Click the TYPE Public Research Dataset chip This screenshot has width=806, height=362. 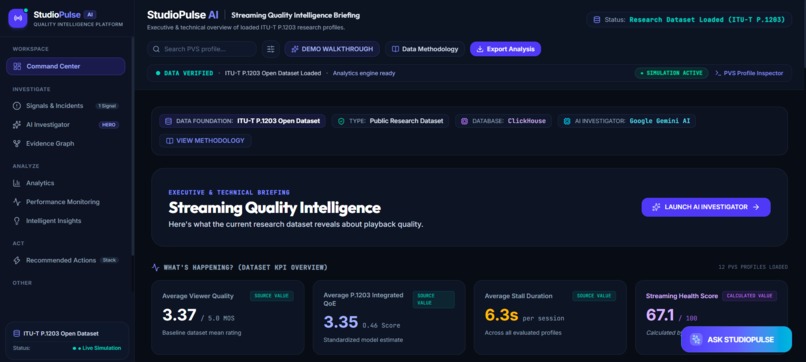point(390,121)
